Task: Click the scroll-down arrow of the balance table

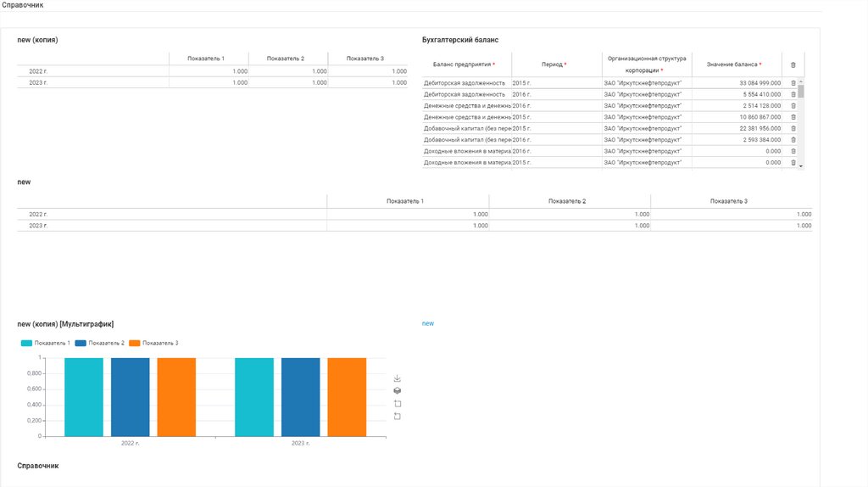Action: (800, 165)
